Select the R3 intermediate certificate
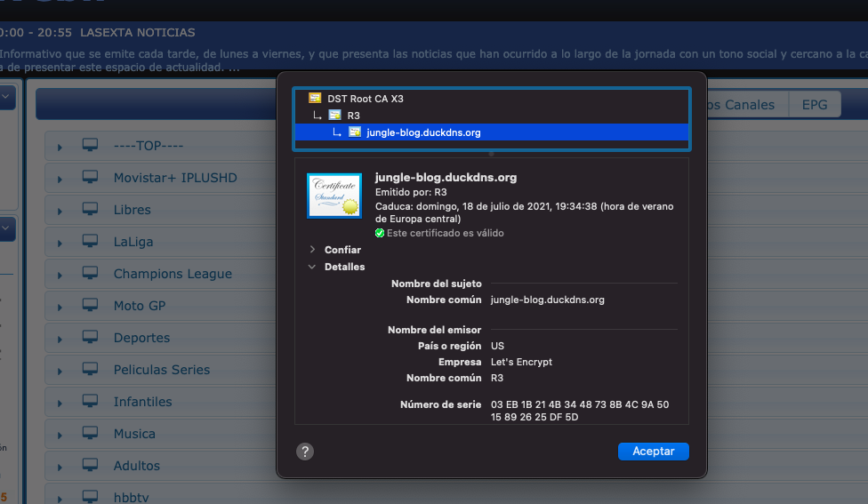The height and width of the screenshot is (504, 868). (353, 116)
